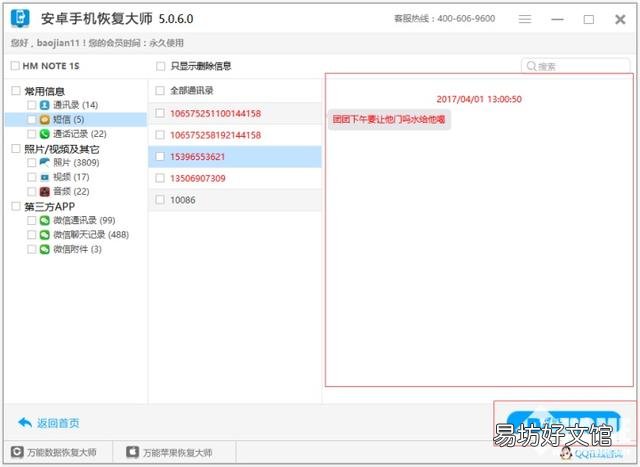640x467 pixels.
Task: Select conversation 10086
Action: [235, 200]
